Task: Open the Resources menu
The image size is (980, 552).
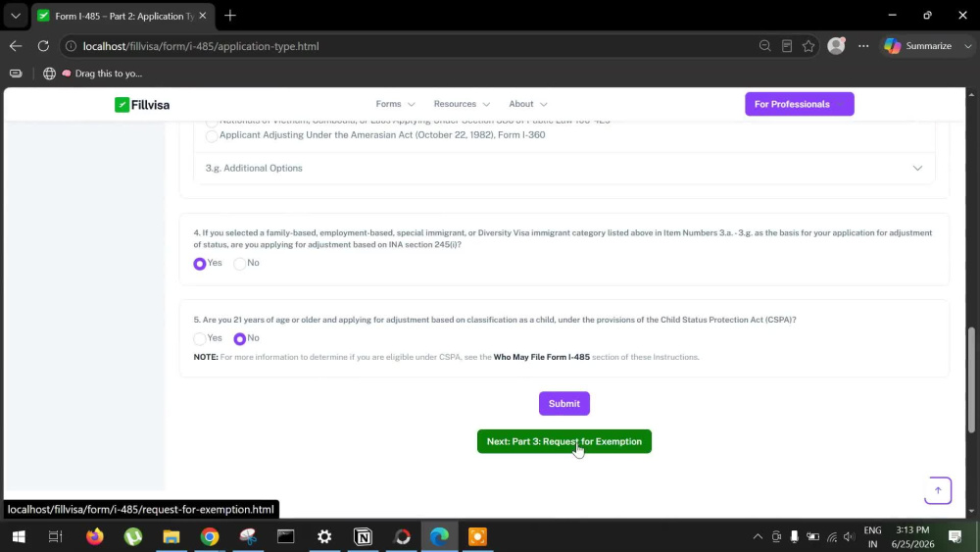Action: (x=462, y=104)
